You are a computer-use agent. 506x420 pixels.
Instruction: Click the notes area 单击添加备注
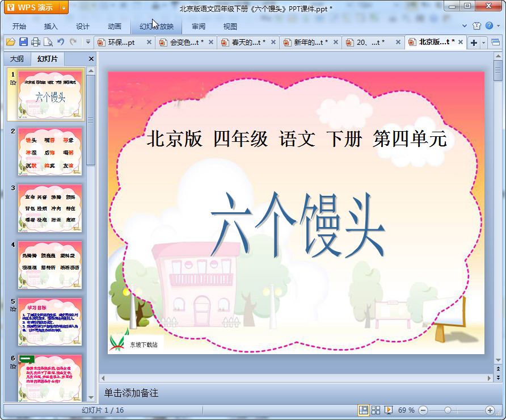pos(131,393)
